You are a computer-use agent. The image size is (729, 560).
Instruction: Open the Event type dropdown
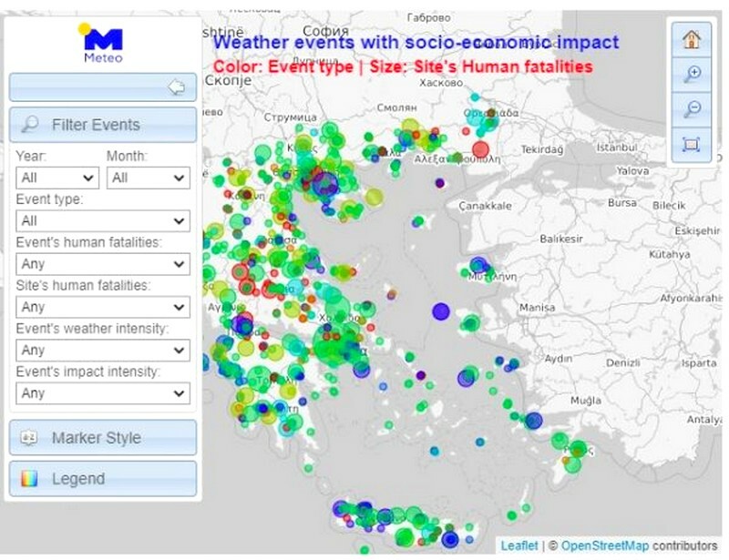point(102,220)
